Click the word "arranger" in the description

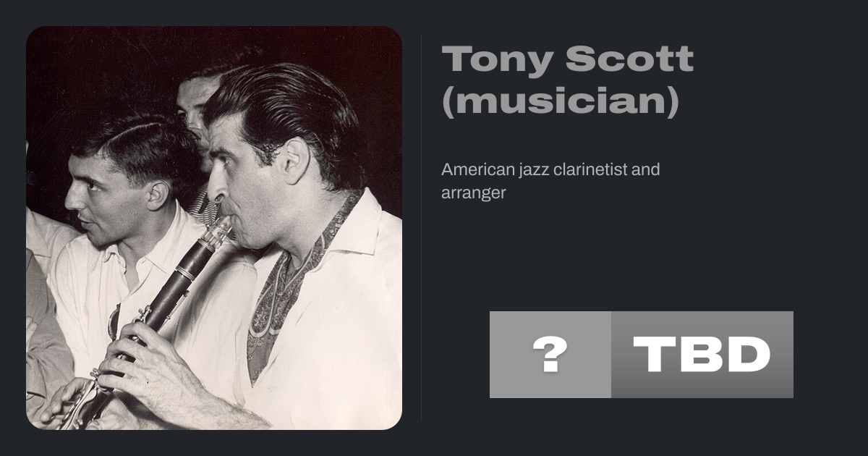(x=473, y=193)
